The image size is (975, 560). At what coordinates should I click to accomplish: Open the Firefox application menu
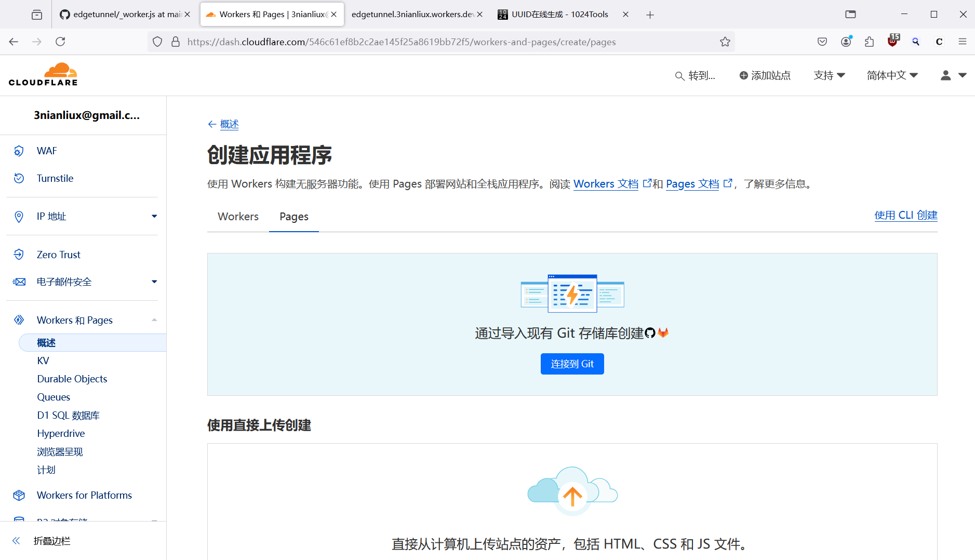pos(963,42)
